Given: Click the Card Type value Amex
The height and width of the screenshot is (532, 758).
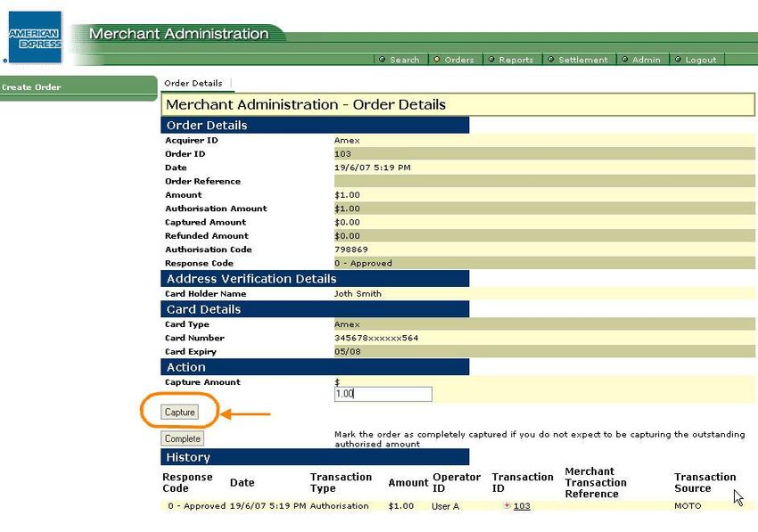Looking at the screenshot, I should [347, 324].
